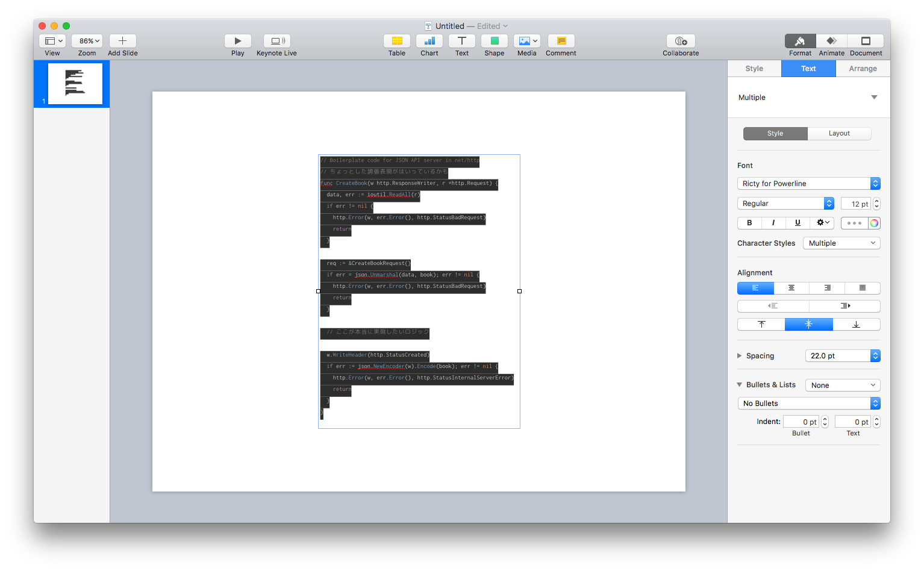
Task: Toggle italic formatting
Action: (773, 223)
